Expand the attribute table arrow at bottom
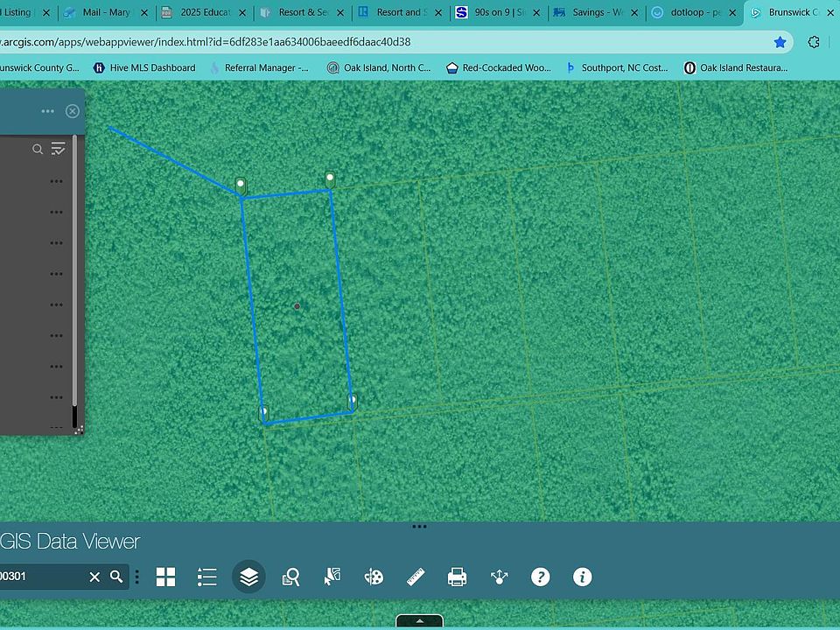 [419, 621]
